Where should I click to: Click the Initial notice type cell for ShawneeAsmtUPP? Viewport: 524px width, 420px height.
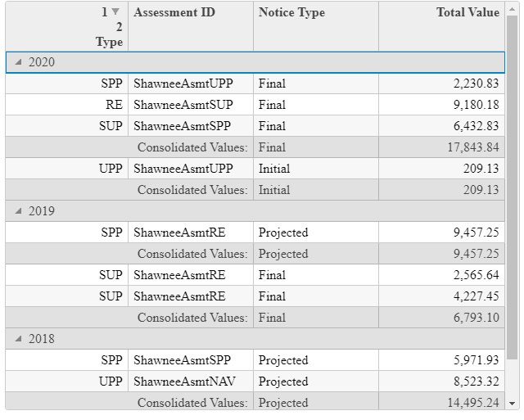(316, 169)
